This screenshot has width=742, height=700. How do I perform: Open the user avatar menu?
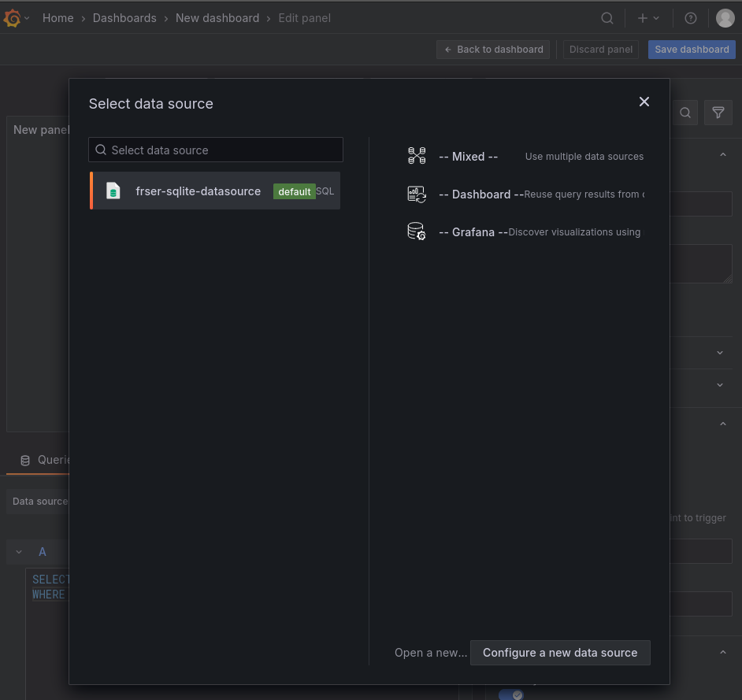(725, 17)
